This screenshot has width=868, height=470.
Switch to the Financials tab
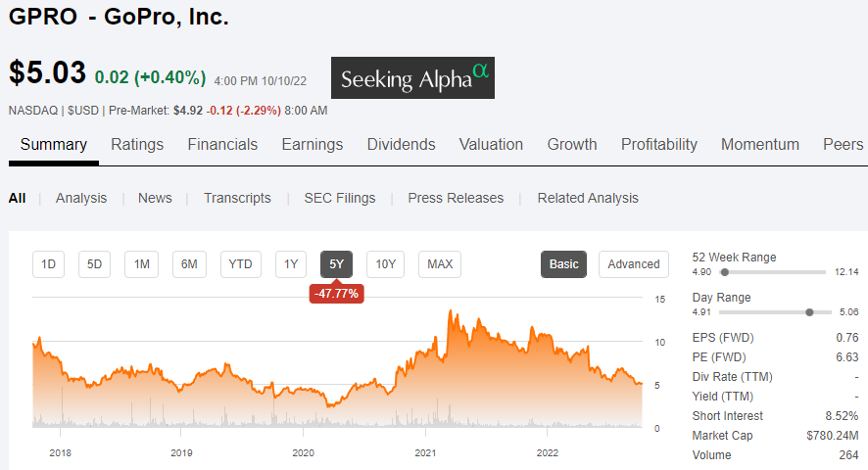[x=222, y=144]
